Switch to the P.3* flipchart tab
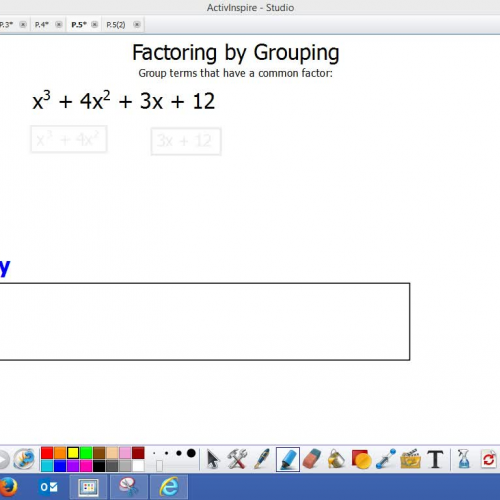Image resolution: width=500 pixels, height=500 pixels. [6, 25]
